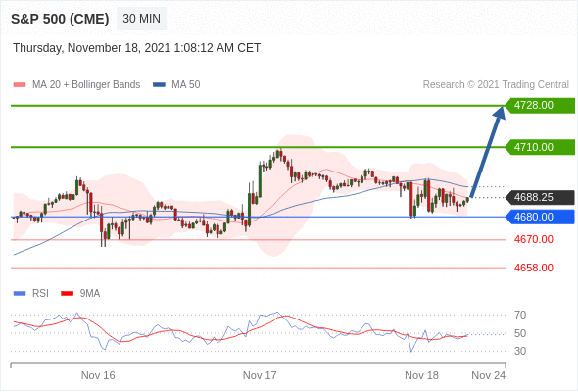
Task: Select the 4728.00 green target label
Action: (540, 106)
